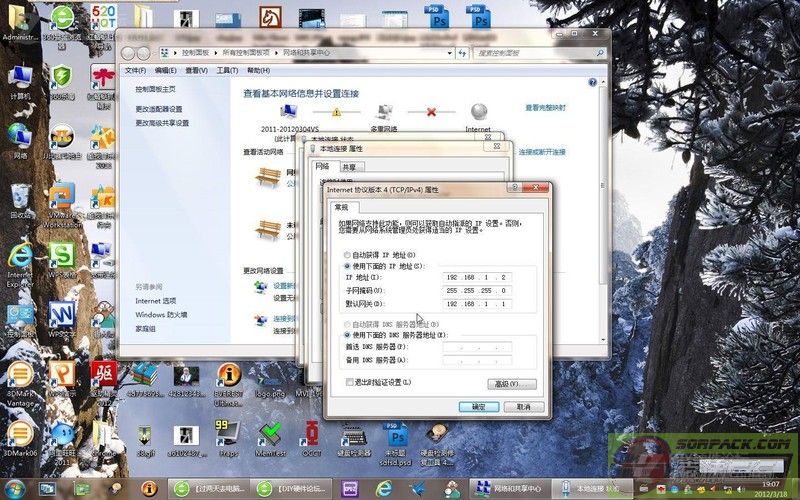Open the 3DMark06 desktop shortcut
The width and height of the screenshot is (800, 500).
click(x=20, y=439)
